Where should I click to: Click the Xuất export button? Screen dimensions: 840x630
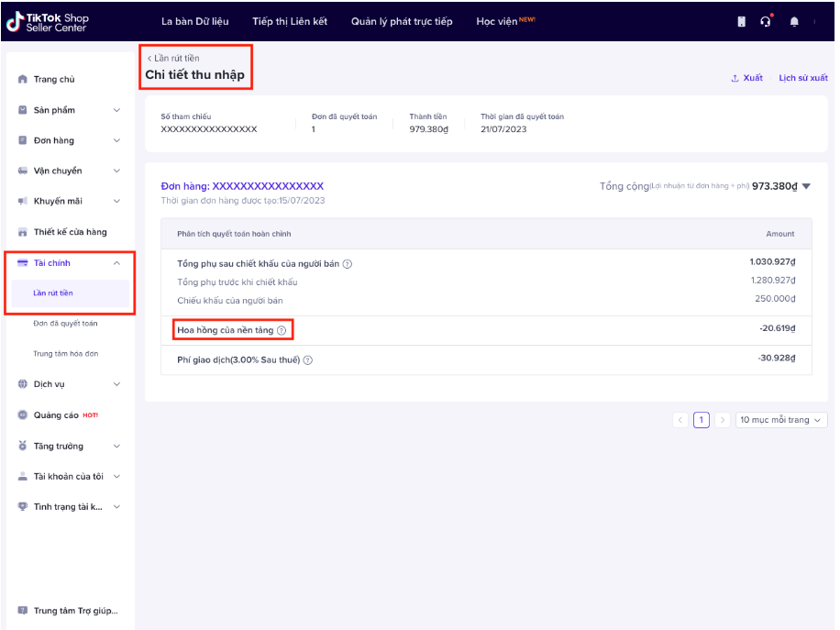[x=746, y=78]
